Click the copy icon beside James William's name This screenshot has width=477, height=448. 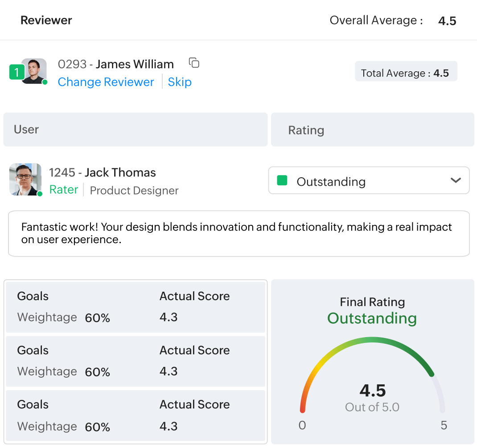pyautogui.click(x=194, y=63)
